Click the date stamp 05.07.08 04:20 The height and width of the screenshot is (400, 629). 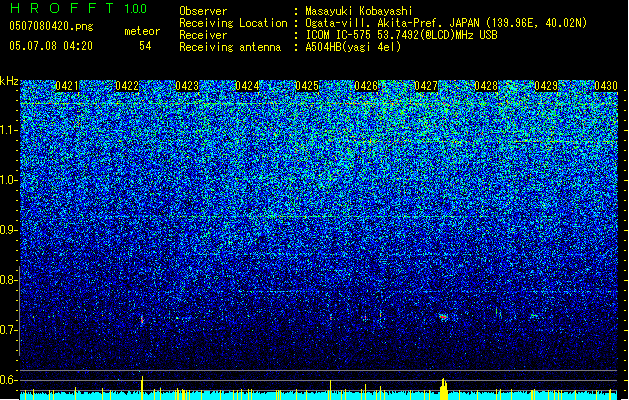[x=51, y=46]
